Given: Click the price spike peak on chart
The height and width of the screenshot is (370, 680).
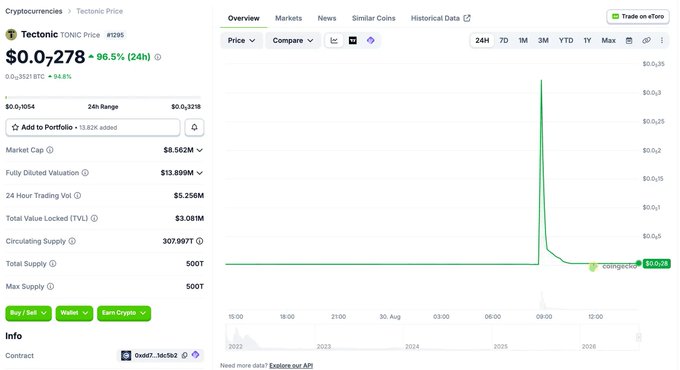Looking at the screenshot, I should (541, 81).
